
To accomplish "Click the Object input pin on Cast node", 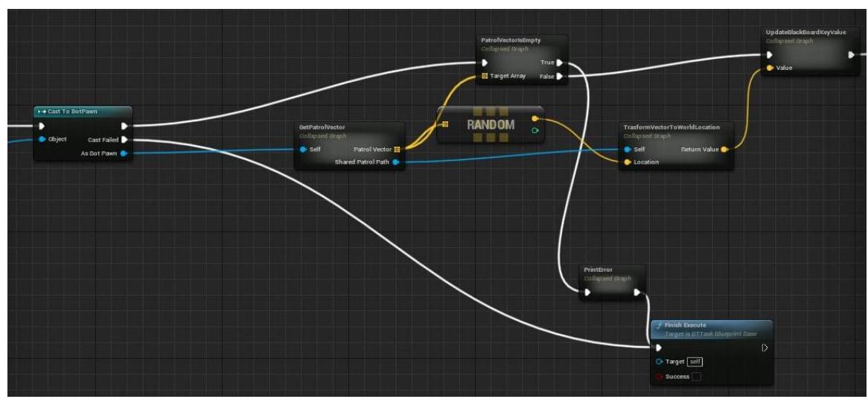I will tap(42, 139).
